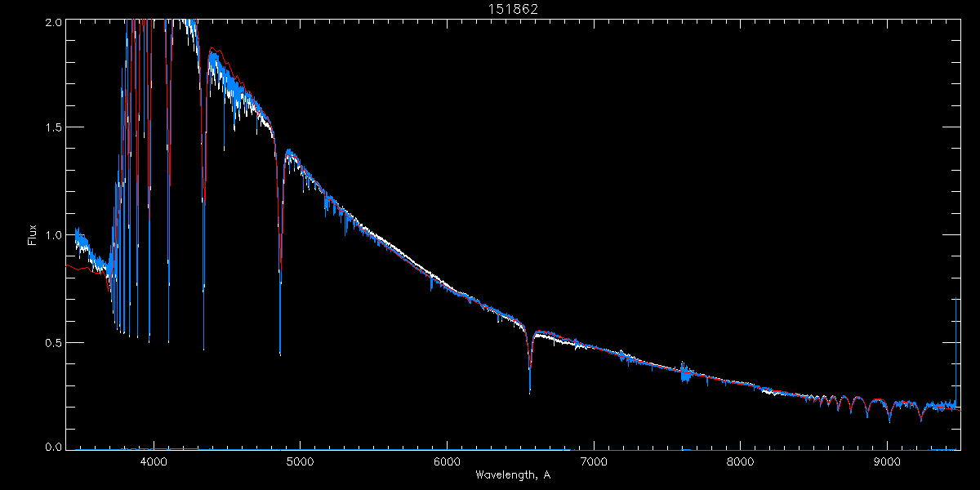Click the 1.5 flux tick label
The height and width of the screenshot is (490, 980).
tap(53, 128)
